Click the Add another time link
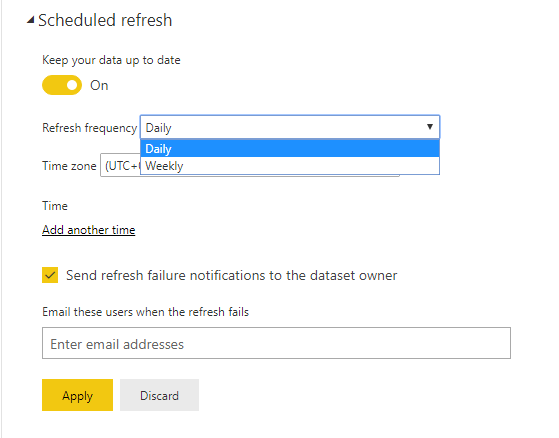 (x=88, y=230)
